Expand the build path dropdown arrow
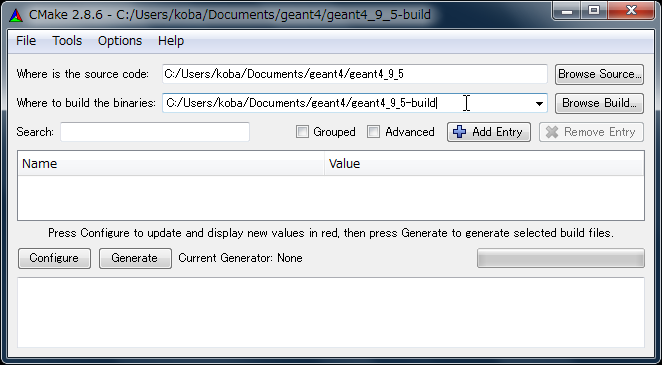 pos(539,104)
